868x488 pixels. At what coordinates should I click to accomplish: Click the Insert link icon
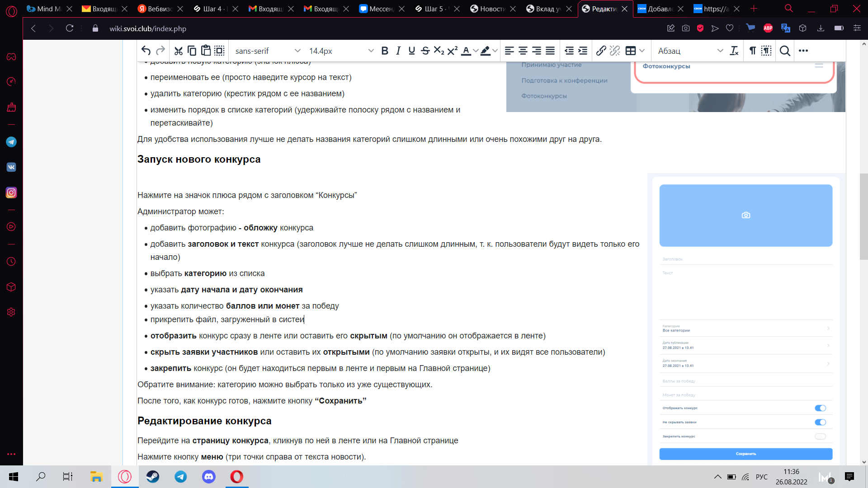[601, 51]
